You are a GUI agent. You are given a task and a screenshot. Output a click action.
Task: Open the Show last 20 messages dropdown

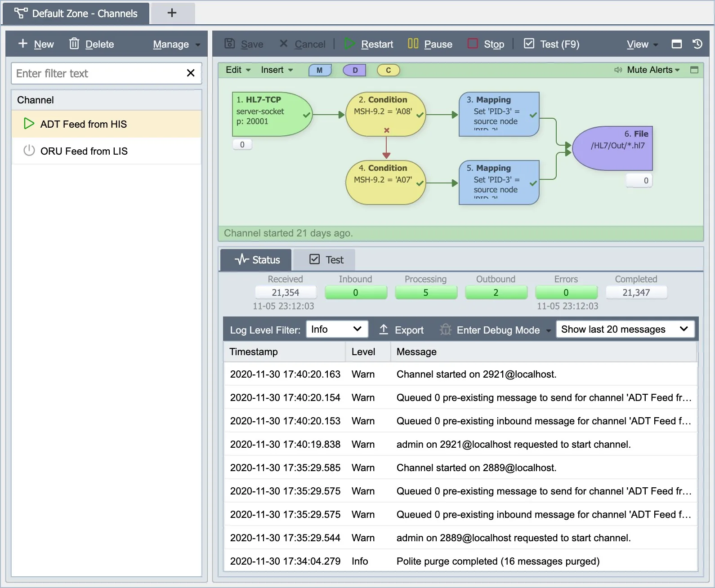pyautogui.click(x=625, y=329)
